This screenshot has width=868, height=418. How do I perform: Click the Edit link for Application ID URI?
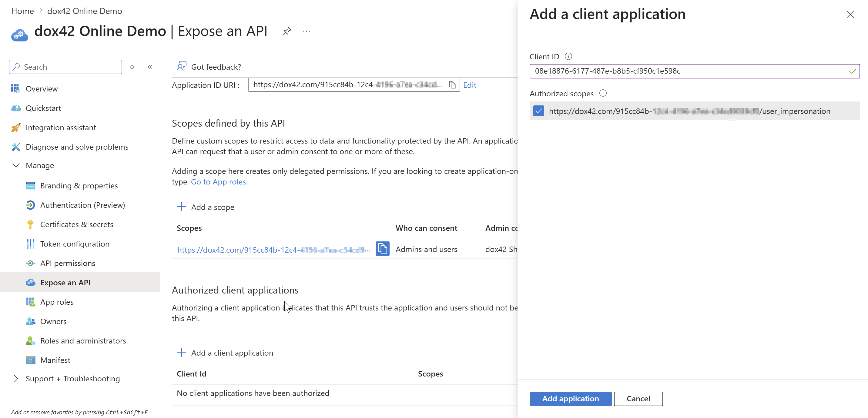point(469,85)
